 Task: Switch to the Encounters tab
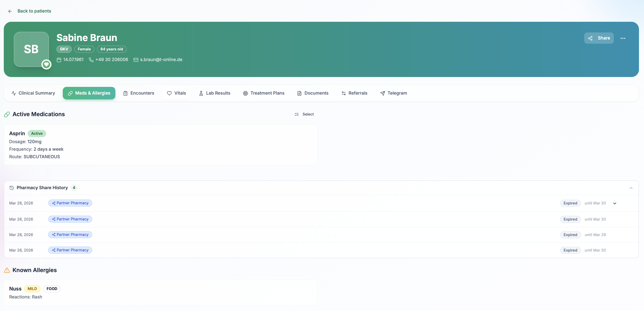click(139, 93)
